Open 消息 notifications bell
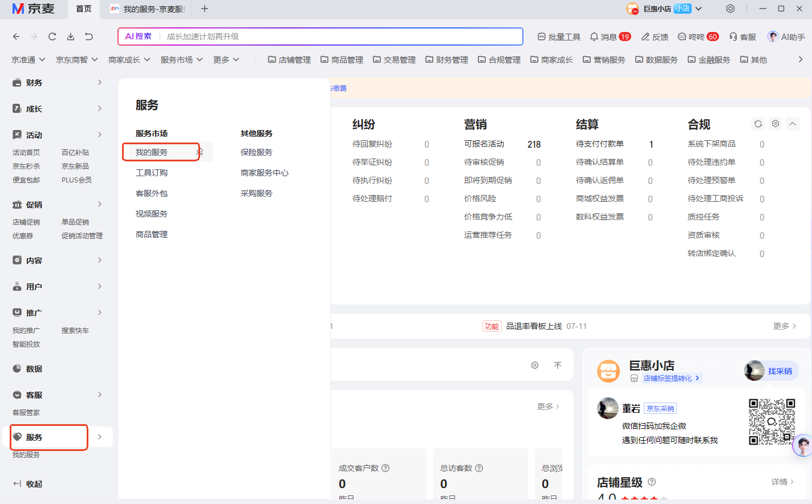Viewport: 812px width, 504px height. (610, 37)
